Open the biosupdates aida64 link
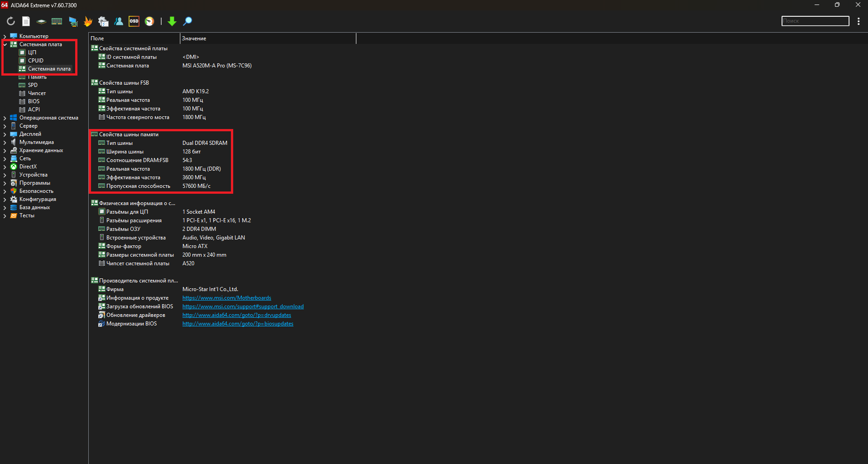This screenshot has height=464, width=868. (x=238, y=324)
